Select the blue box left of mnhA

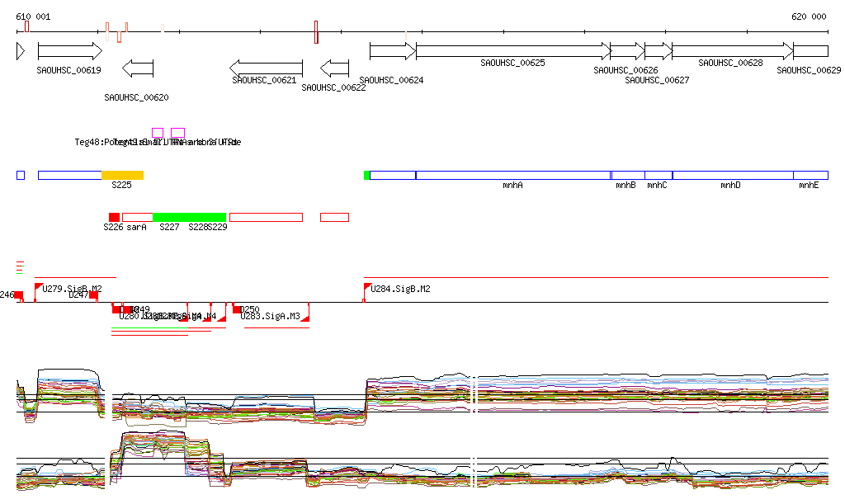point(393,175)
